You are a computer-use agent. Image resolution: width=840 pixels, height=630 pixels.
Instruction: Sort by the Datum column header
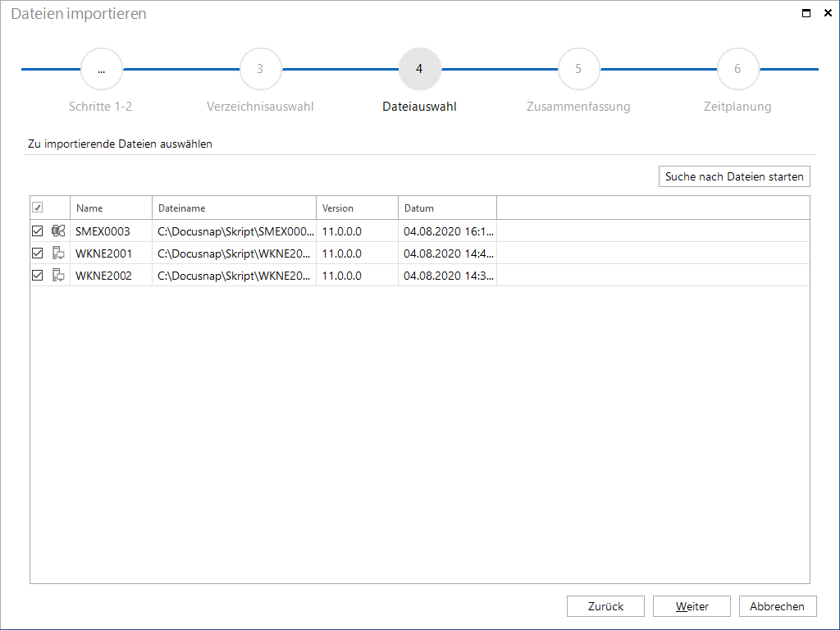click(x=447, y=208)
